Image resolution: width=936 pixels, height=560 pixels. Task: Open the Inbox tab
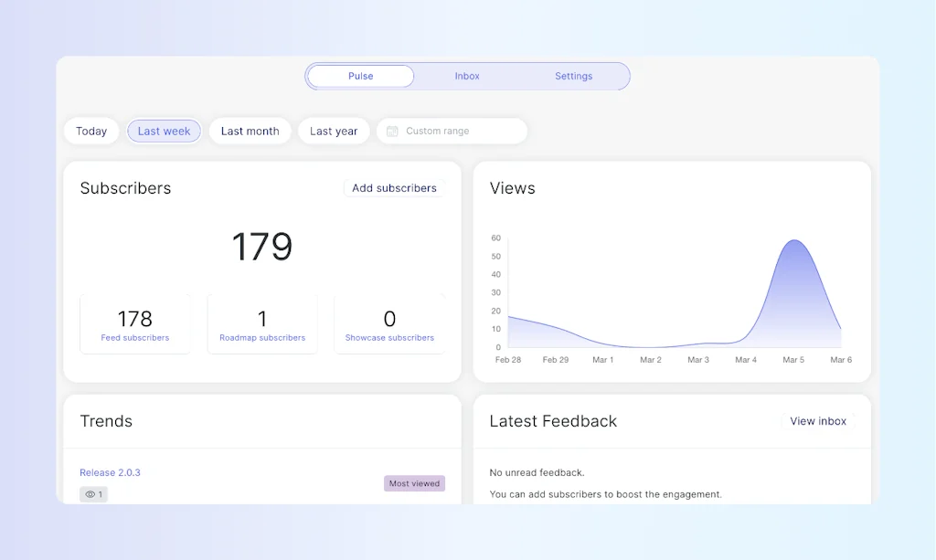467,77
